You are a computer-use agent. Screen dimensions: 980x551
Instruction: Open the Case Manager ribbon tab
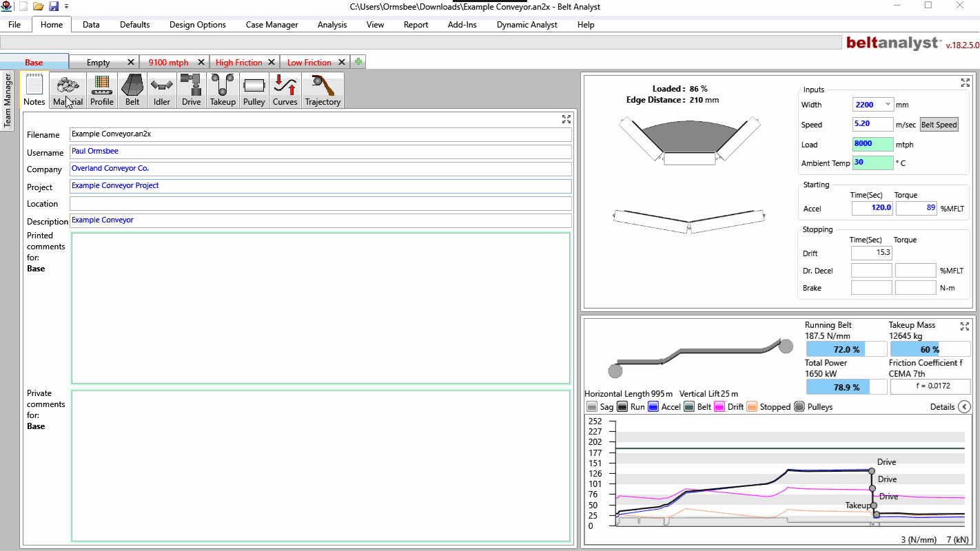(x=272, y=25)
